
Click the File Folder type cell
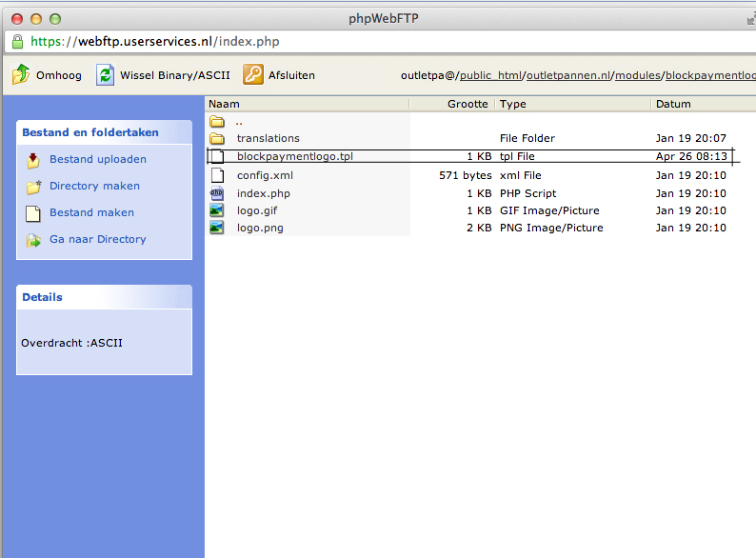[x=527, y=138]
